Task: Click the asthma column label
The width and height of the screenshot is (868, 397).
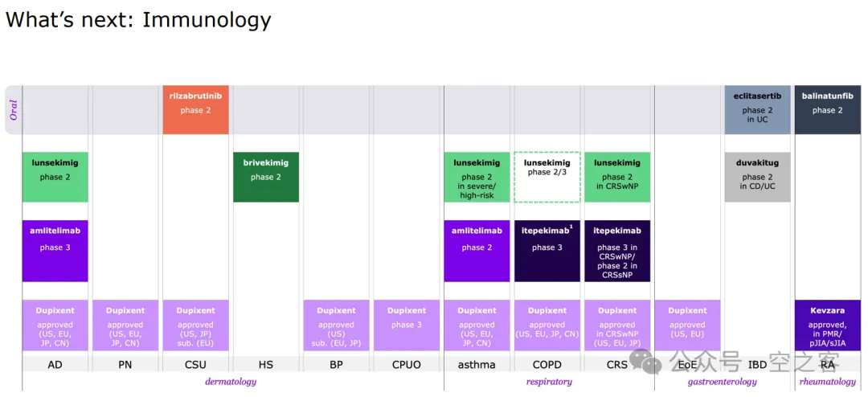Action: click(477, 364)
